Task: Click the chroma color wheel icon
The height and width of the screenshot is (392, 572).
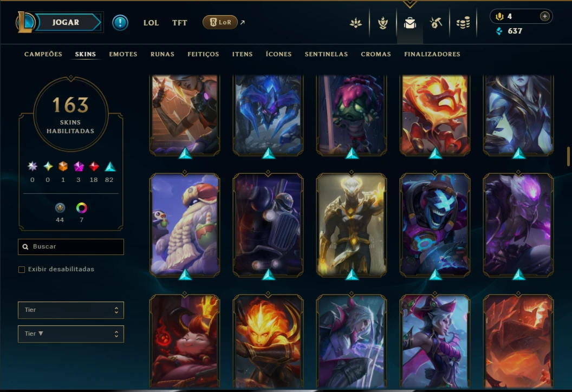Action: tap(81, 208)
